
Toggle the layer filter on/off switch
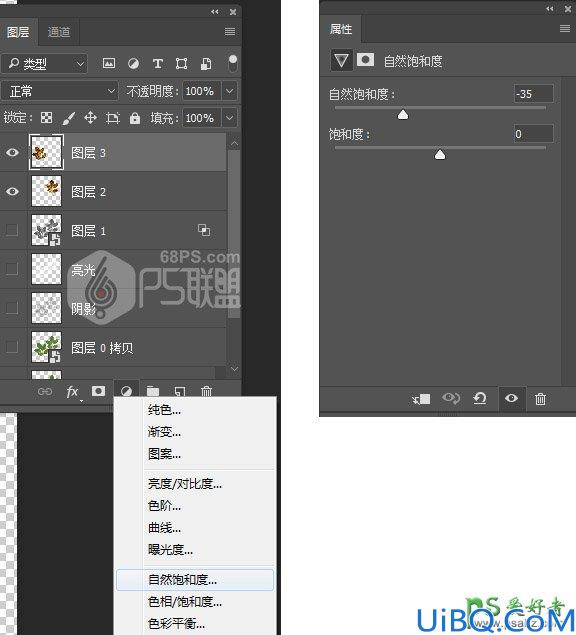(233, 64)
